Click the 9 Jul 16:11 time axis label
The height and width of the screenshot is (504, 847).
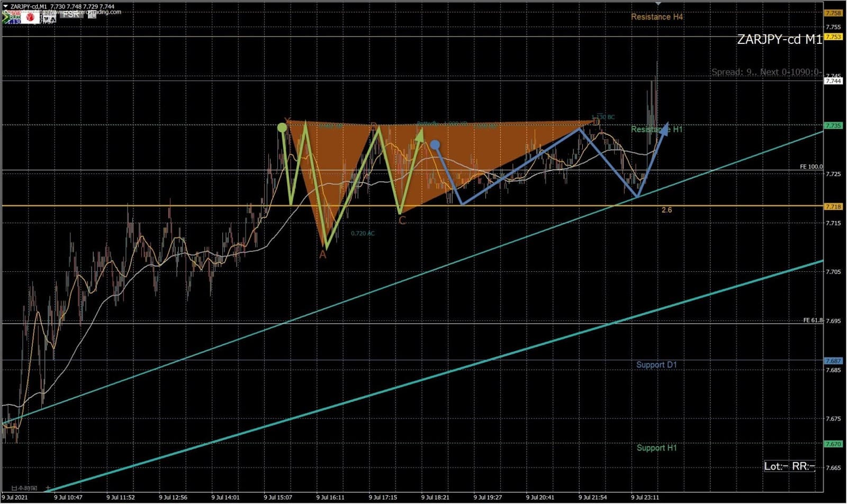[330, 497]
